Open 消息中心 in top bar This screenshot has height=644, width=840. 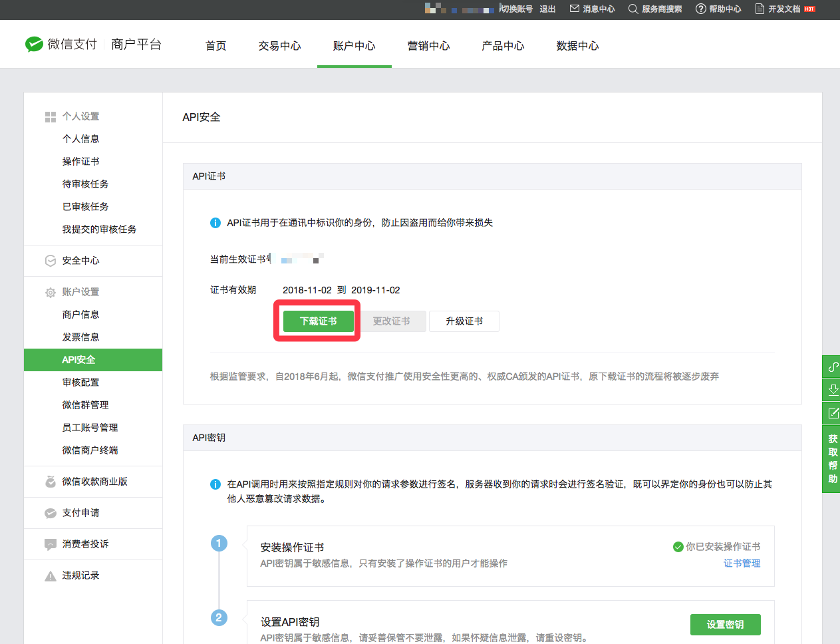[599, 9]
